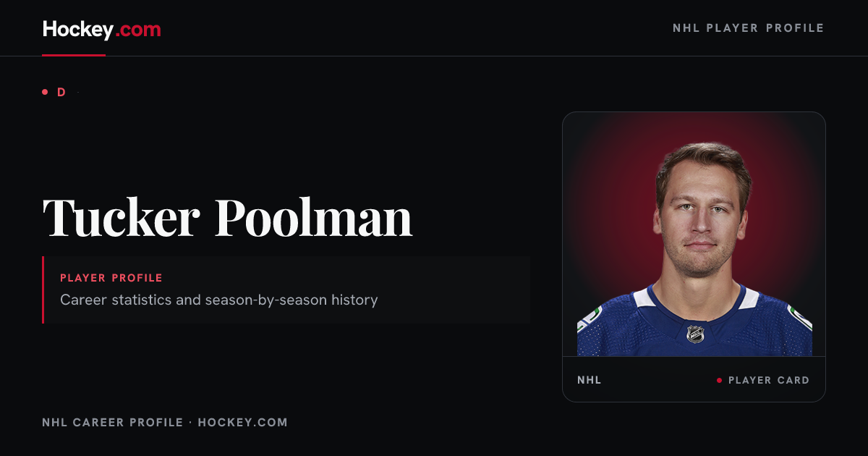Click the career statistics description text
Viewport: 868px width, 456px height.
(x=219, y=300)
